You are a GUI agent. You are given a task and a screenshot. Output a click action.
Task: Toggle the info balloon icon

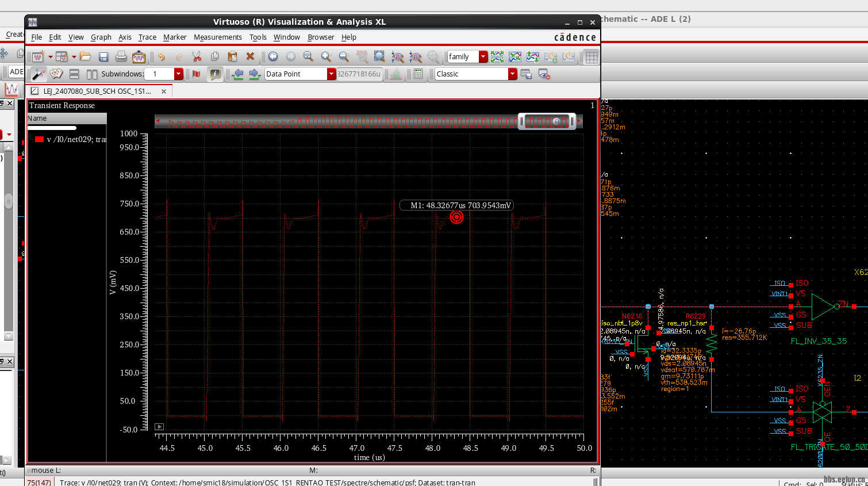(215, 74)
